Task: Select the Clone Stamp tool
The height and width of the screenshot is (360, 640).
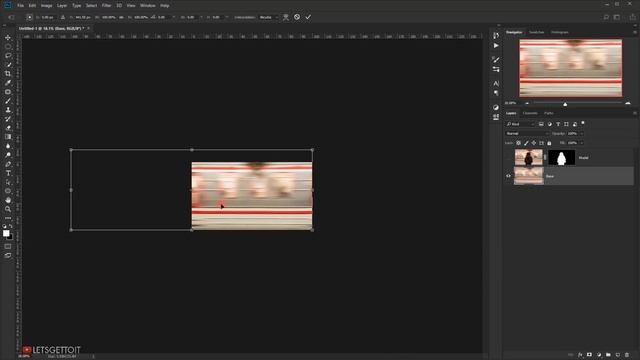Action: point(8,110)
